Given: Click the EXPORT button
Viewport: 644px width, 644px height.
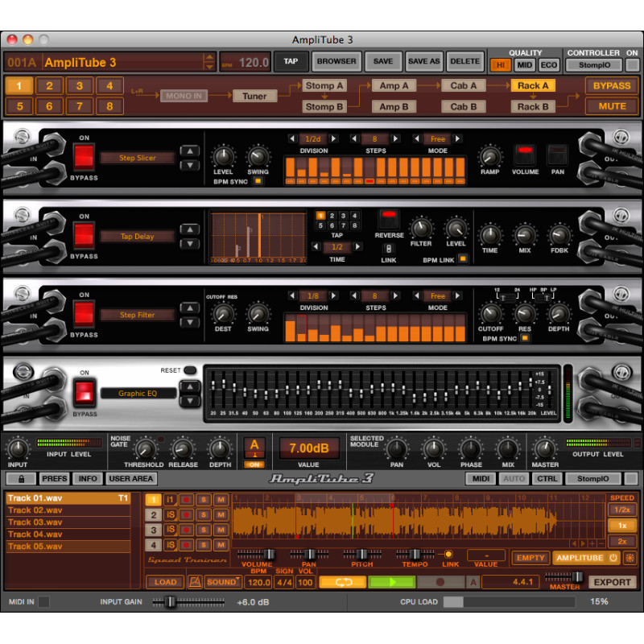Looking at the screenshot, I should [x=612, y=582].
